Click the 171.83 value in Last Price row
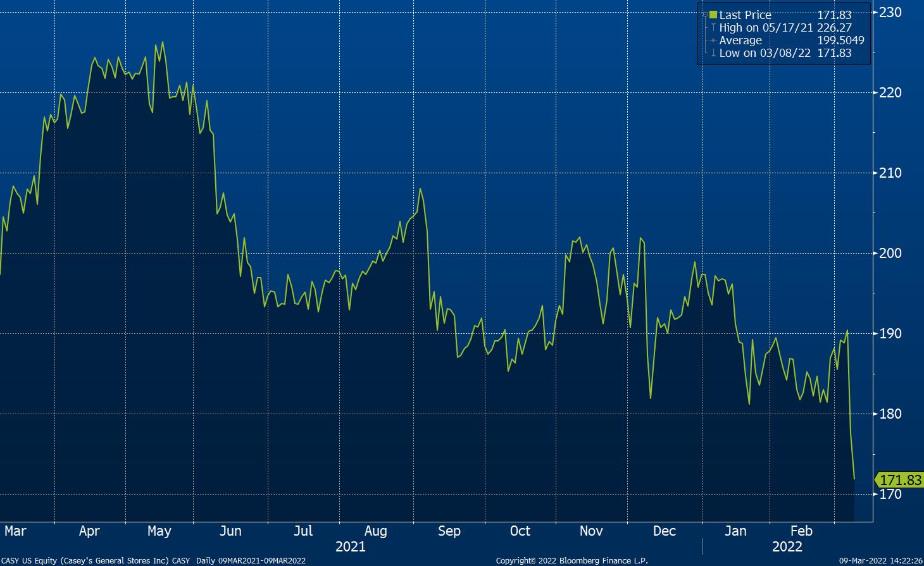 (x=835, y=15)
